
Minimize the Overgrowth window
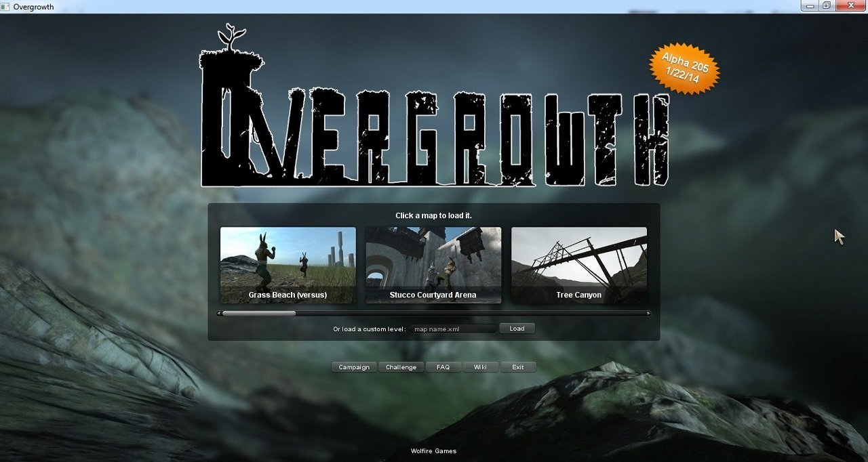click(810, 5)
